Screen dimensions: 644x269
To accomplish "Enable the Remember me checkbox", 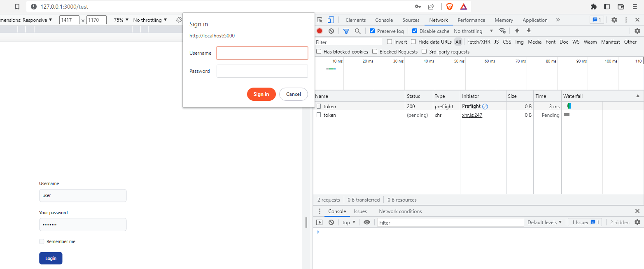I will click(x=42, y=241).
